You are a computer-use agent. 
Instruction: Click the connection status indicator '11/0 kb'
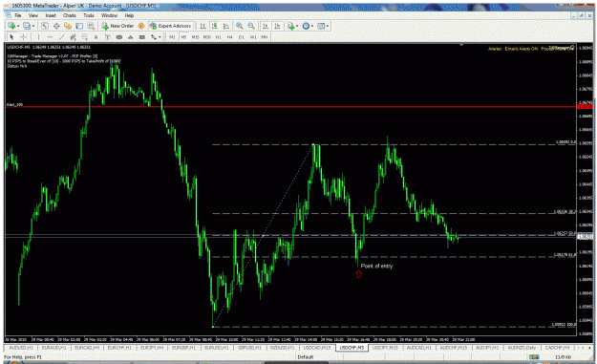(563, 356)
